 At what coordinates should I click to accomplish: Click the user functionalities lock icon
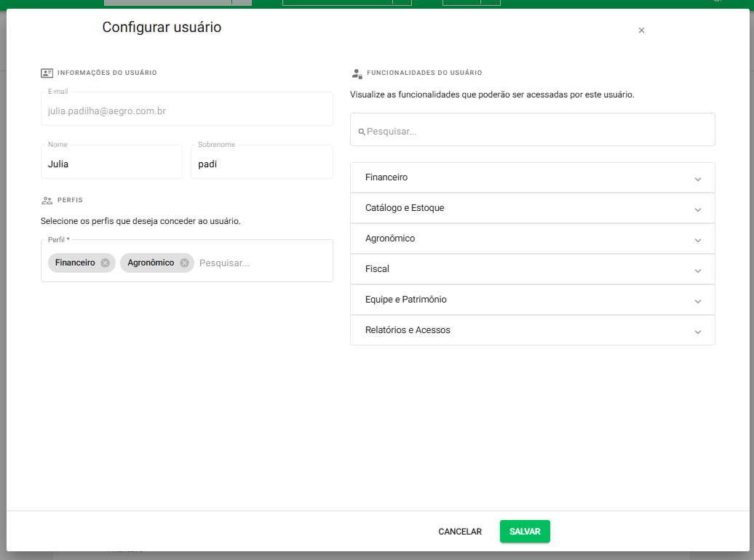pos(357,73)
